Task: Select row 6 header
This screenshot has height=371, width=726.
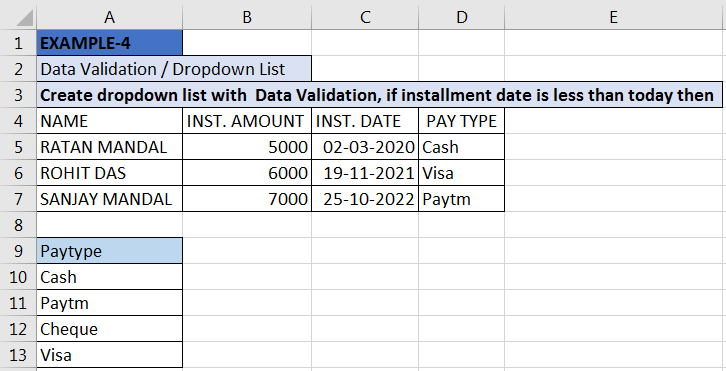Action: pos(18,173)
